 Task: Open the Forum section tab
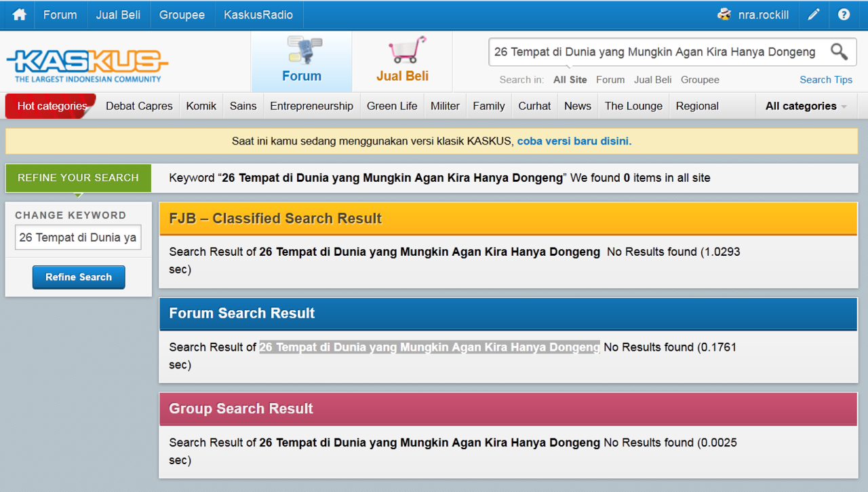pyautogui.click(x=302, y=61)
